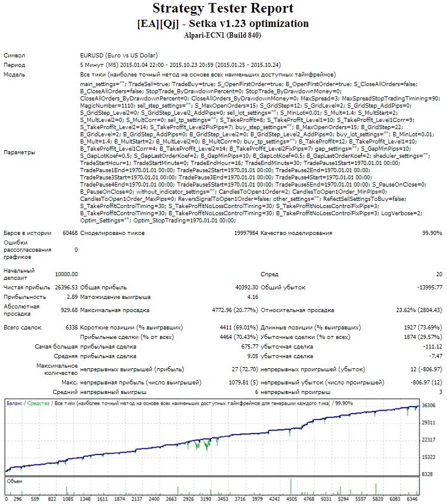Viewport: 447px width, 504px height.
Task: Select the largest profit trade '675.77' value
Action: tap(250, 347)
